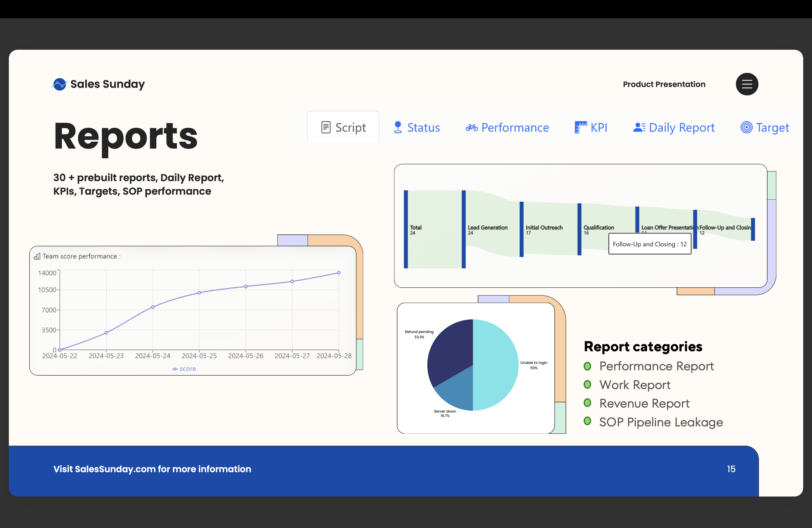Click the 'SOP Pipeline Leakage' category text
812x528 pixels.
661,422
